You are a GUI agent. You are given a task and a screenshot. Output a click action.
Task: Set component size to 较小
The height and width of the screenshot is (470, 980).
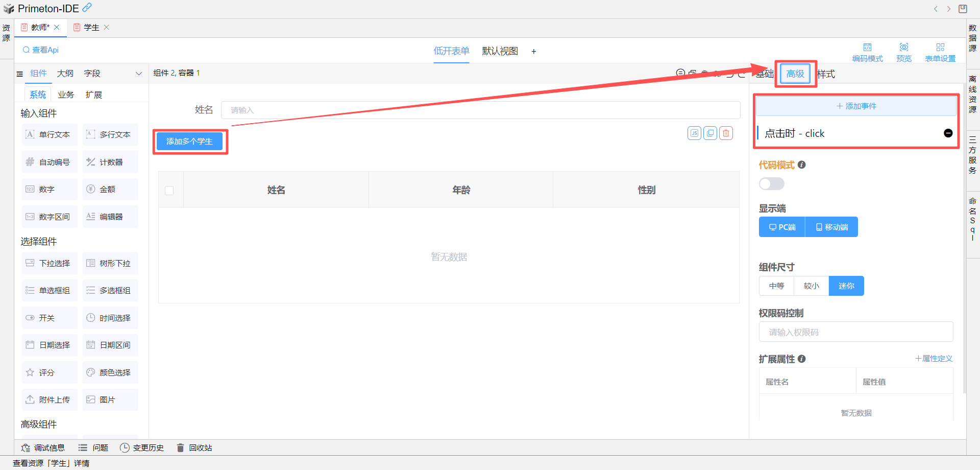coord(812,286)
